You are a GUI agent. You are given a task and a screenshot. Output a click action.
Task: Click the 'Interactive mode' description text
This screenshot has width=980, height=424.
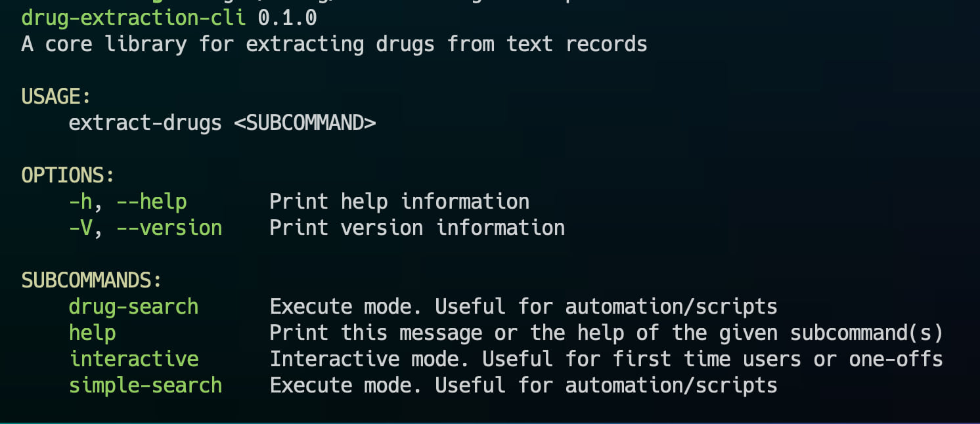point(606,359)
